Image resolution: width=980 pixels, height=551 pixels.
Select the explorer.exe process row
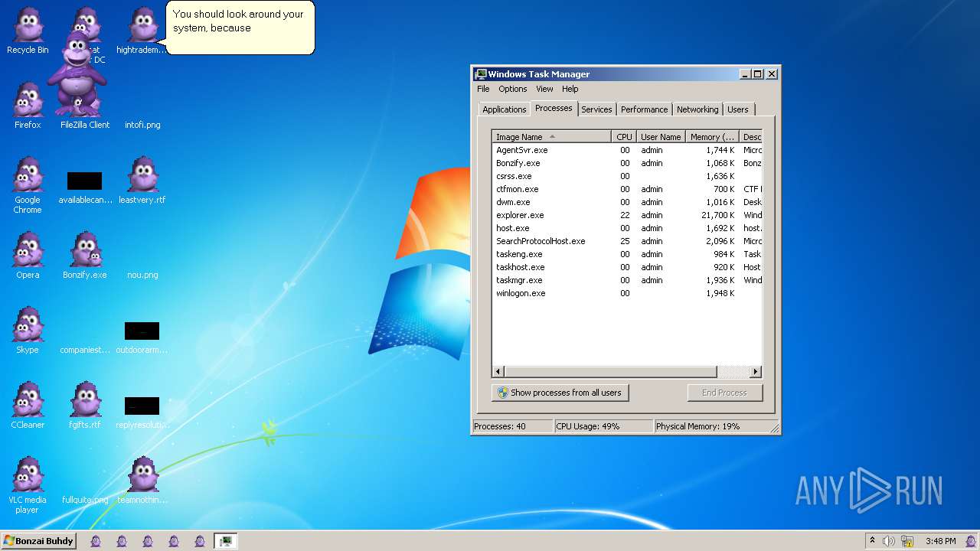click(627, 215)
